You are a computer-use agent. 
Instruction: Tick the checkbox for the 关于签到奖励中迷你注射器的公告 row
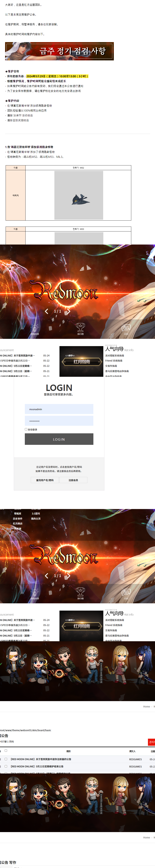pyautogui.click(x=6, y=759)
